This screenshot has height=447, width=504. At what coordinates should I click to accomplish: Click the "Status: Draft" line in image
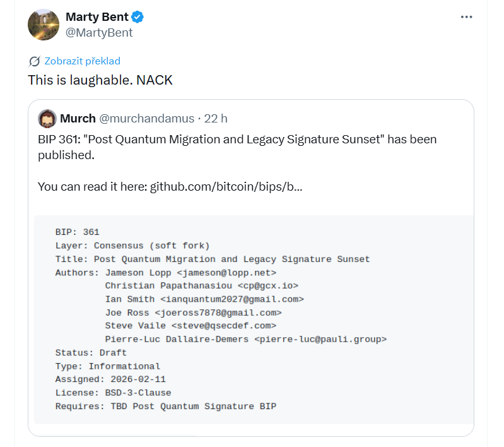[91, 352]
